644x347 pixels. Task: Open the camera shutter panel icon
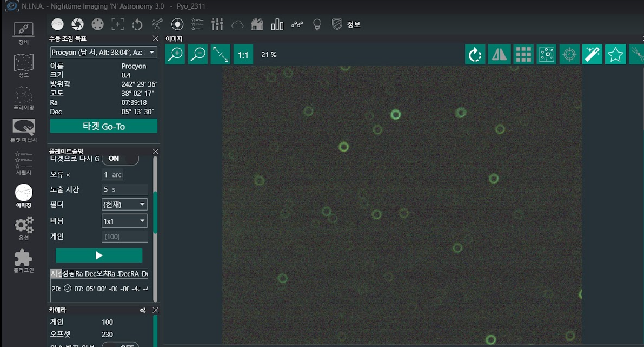tap(78, 24)
